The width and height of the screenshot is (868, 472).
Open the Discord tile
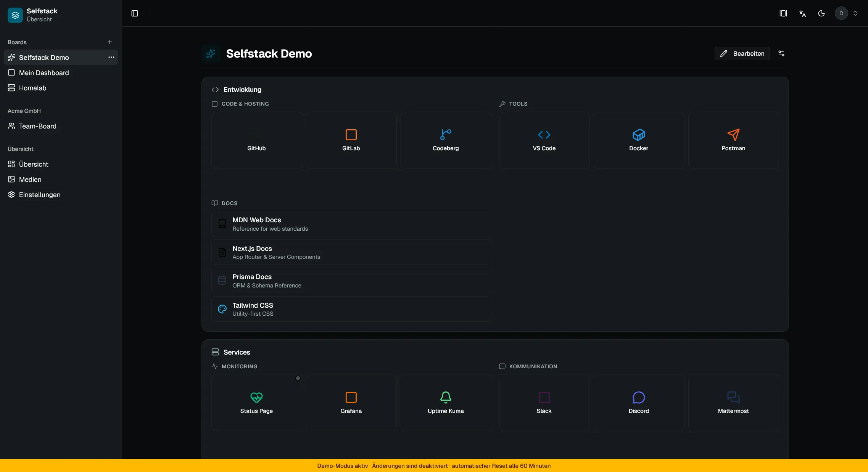pyautogui.click(x=639, y=403)
